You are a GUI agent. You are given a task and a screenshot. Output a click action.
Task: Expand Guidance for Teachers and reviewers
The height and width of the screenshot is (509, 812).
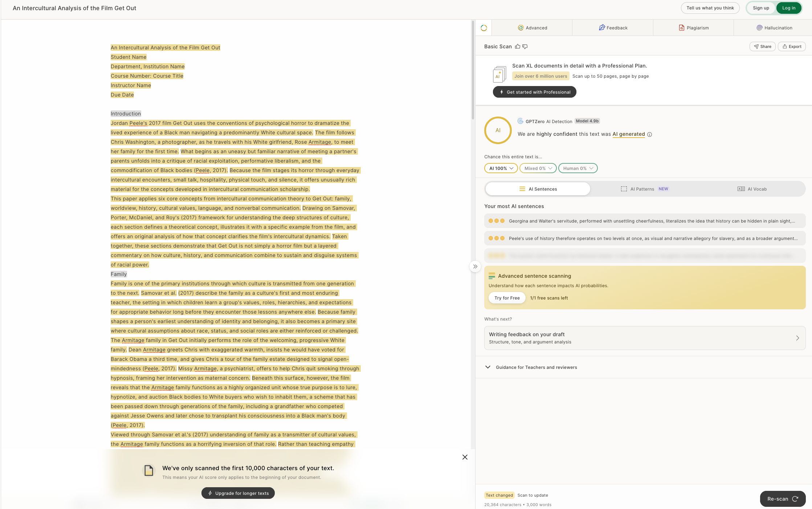[531, 367]
